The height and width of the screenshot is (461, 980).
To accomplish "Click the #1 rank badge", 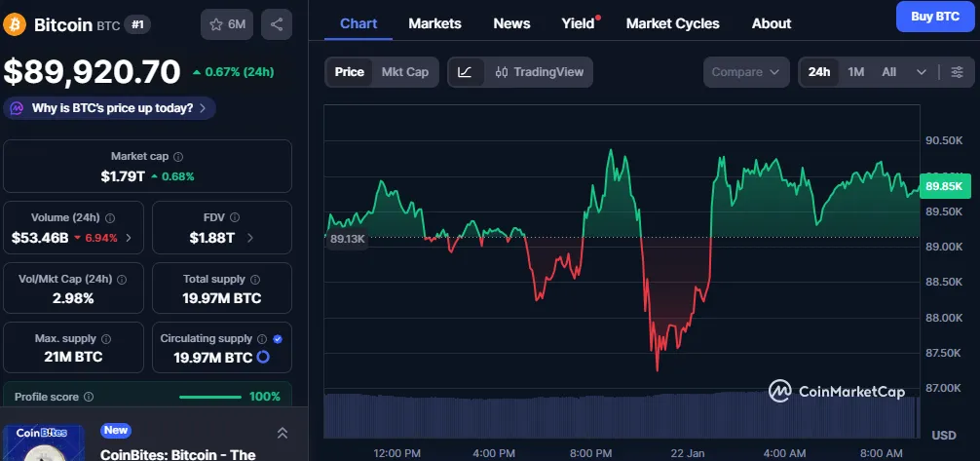I will (x=137, y=25).
